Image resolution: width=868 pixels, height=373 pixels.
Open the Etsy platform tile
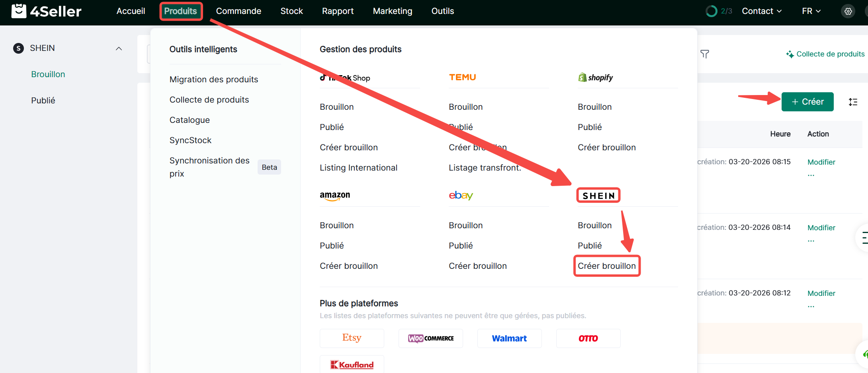[x=352, y=338]
